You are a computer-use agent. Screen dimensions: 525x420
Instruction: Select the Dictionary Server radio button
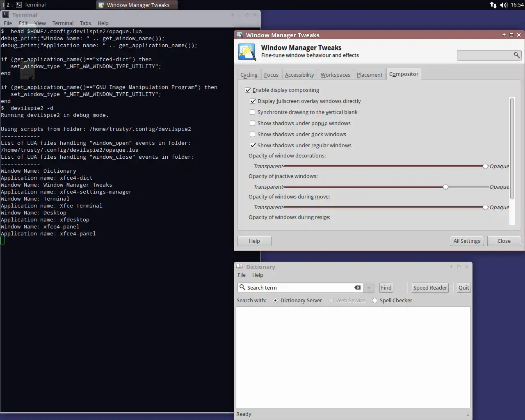point(275,300)
